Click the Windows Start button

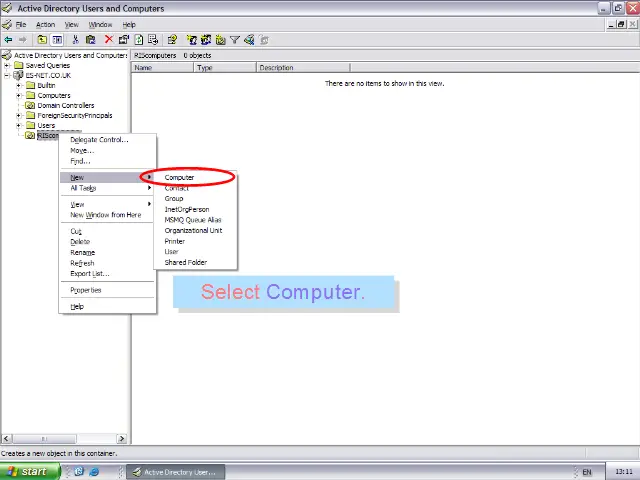point(27,472)
